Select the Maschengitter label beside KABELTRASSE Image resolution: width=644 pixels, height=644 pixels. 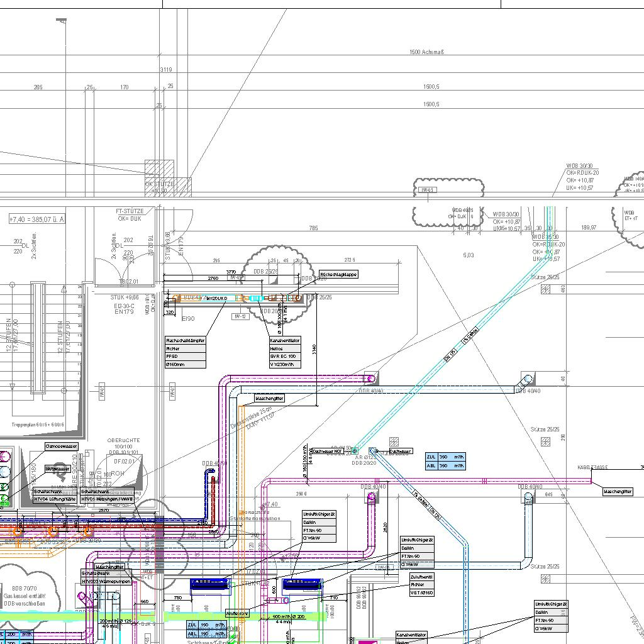coord(618,492)
